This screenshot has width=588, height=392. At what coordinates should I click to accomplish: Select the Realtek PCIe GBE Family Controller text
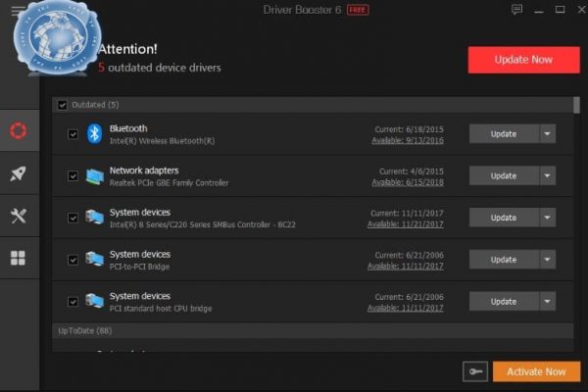pyautogui.click(x=169, y=183)
